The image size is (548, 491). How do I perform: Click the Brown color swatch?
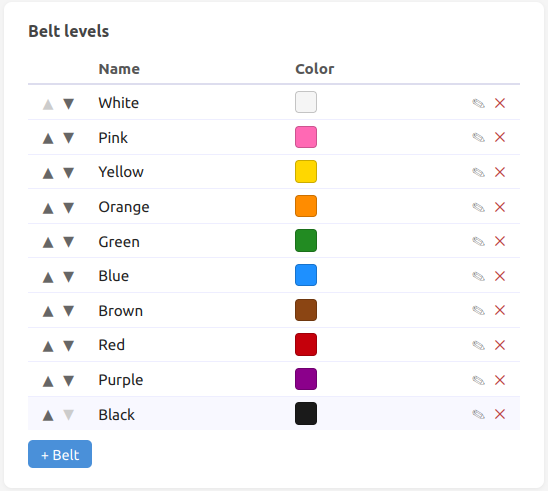click(x=306, y=310)
